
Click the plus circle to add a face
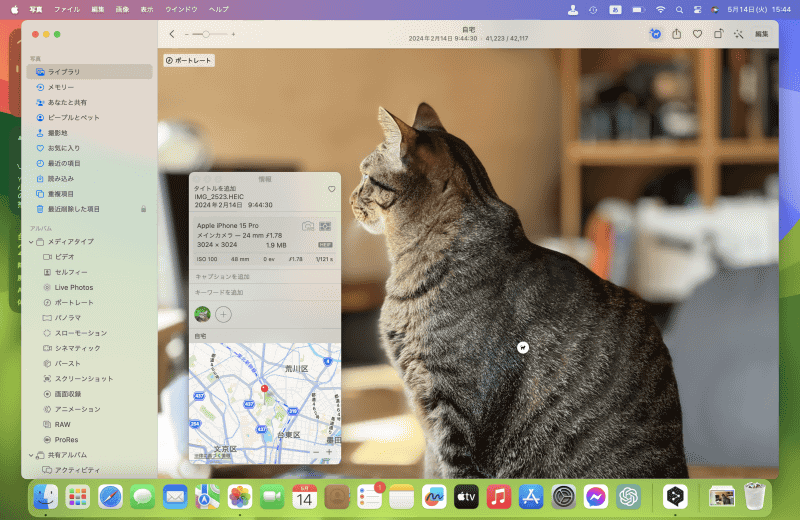pyautogui.click(x=223, y=314)
